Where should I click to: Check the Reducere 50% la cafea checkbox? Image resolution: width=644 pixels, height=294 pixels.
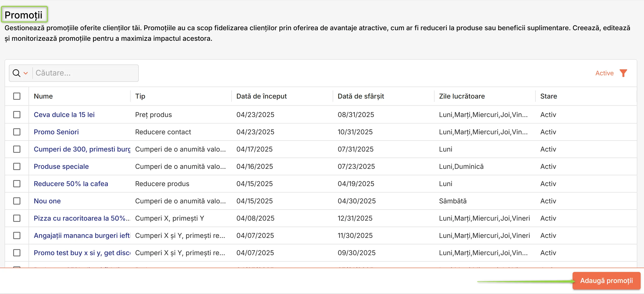[17, 184]
